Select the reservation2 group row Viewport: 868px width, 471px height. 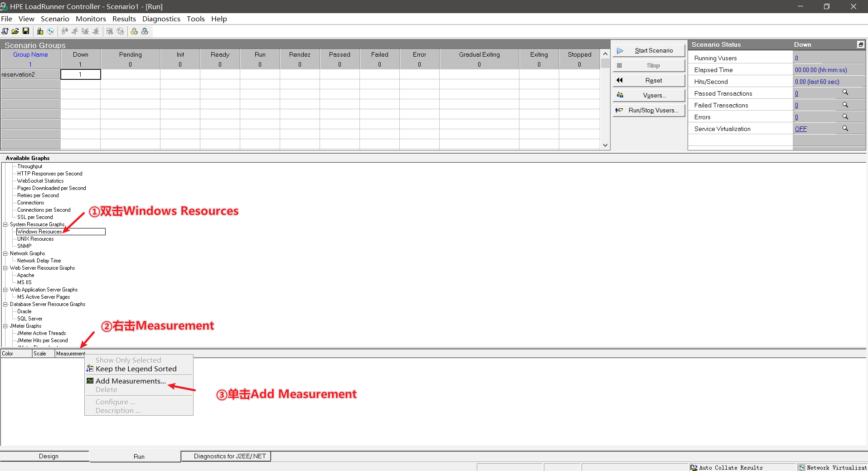click(x=30, y=74)
